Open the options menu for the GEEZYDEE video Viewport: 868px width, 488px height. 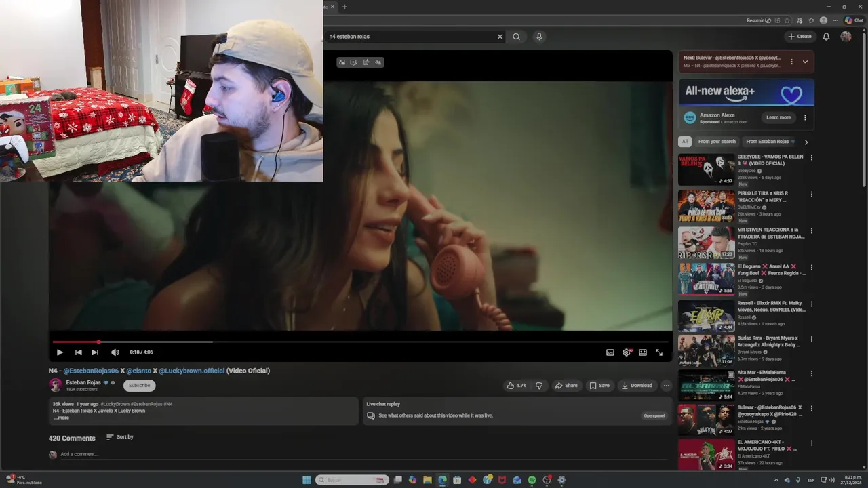point(812,157)
